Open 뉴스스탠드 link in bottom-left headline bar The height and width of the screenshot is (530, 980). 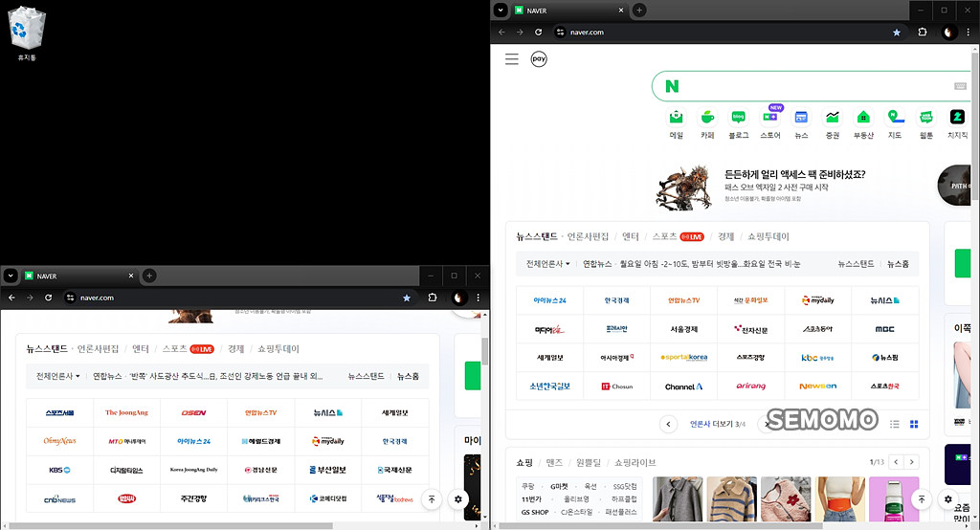(x=367, y=376)
